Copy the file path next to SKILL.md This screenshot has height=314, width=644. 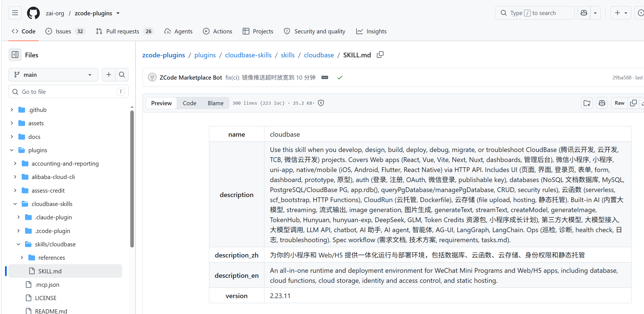(x=380, y=55)
